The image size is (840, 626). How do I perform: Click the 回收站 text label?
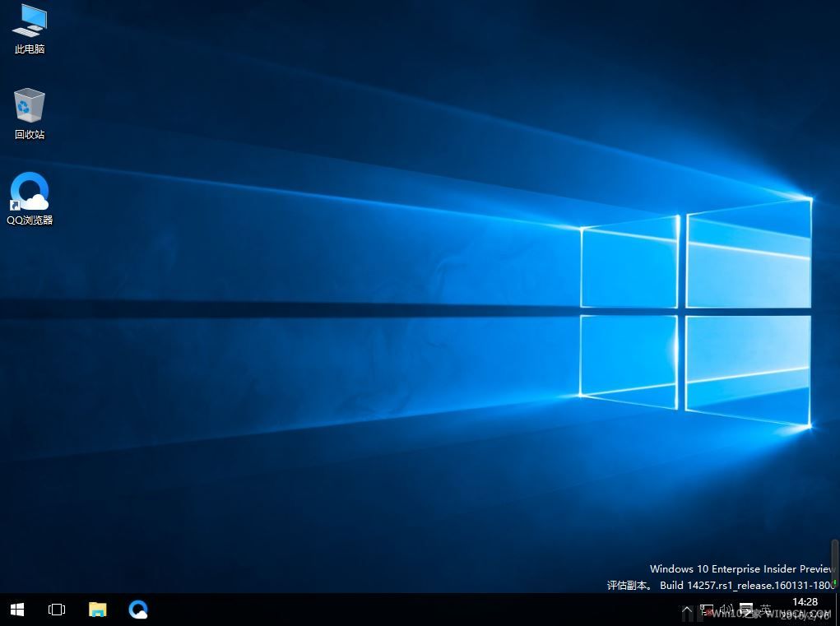[30, 135]
